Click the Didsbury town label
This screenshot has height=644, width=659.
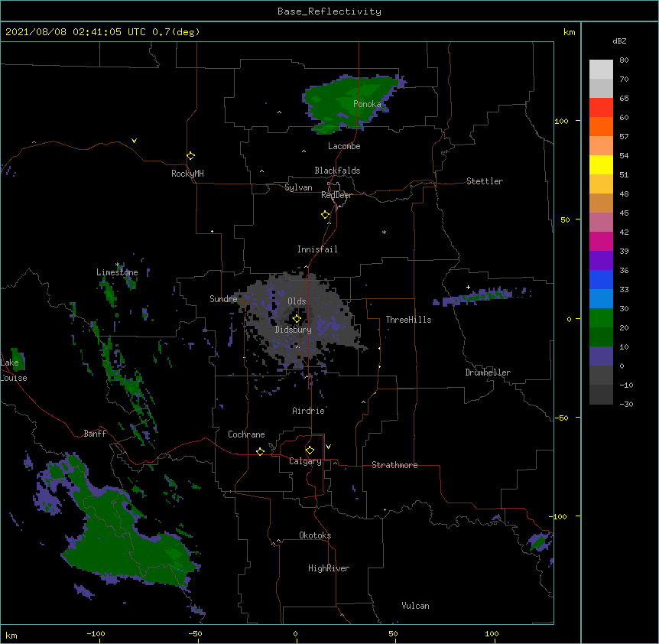coord(294,330)
